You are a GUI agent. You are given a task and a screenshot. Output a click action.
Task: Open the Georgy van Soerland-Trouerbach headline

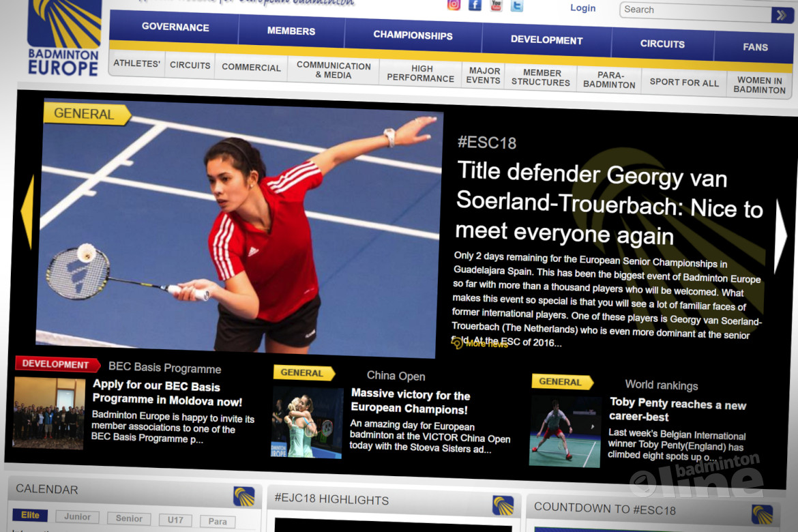click(x=608, y=204)
